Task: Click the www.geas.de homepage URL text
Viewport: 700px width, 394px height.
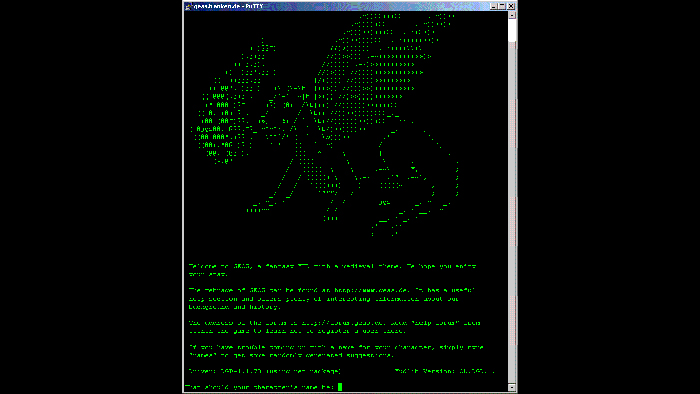Action: pyautogui.click(x=371, y=290)
